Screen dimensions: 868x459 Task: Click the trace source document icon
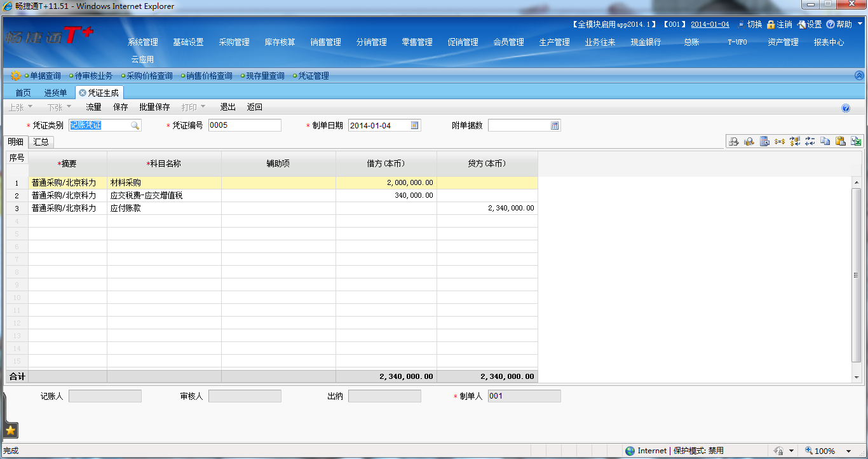(x=734, y=141)
